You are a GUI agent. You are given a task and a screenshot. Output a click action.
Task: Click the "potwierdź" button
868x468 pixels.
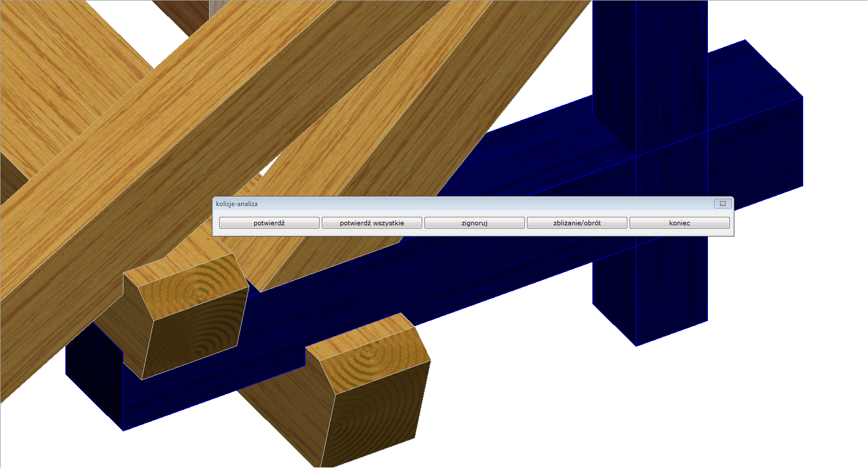(269, 223)
